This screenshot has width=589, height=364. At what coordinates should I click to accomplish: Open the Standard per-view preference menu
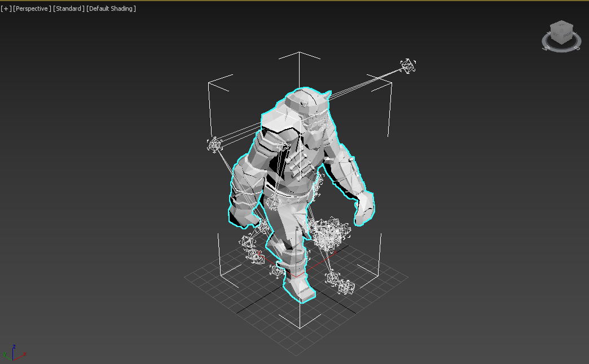click(68, 8)
